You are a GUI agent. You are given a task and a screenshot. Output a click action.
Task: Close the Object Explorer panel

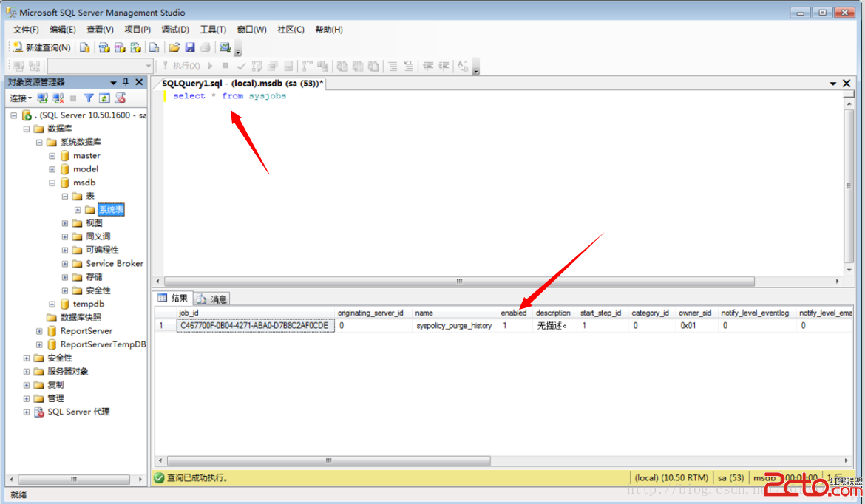pos(139,82)
